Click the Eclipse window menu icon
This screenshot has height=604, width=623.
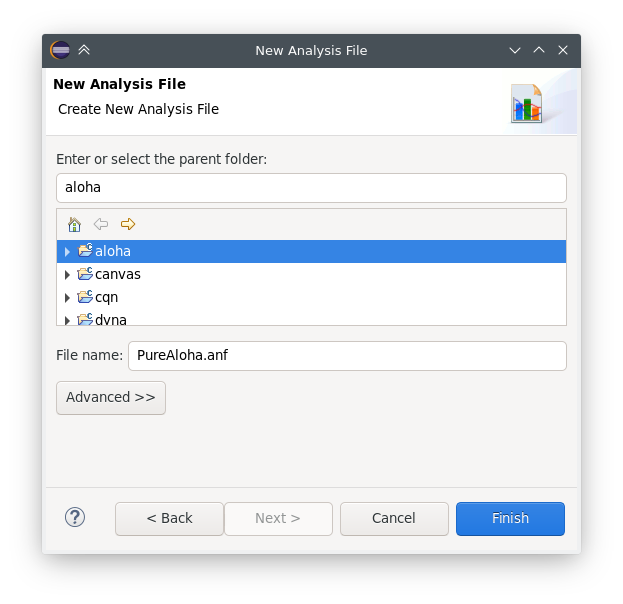coord(60,50)
